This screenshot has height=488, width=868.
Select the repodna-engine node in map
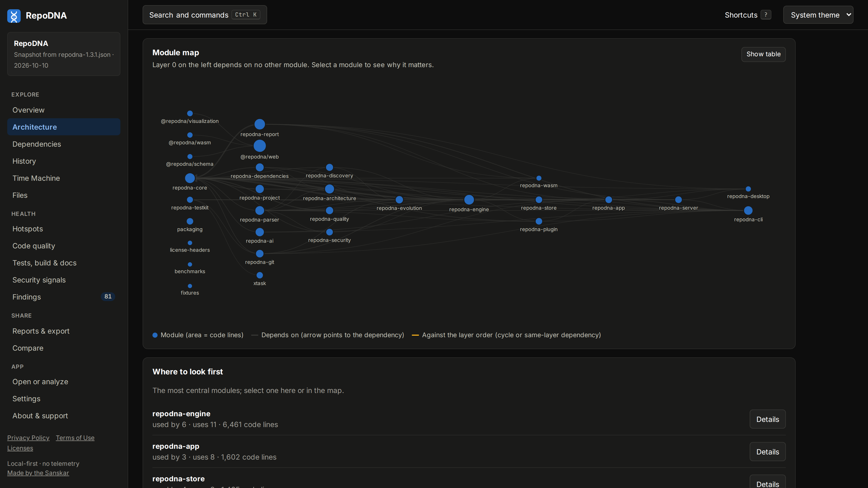(x=469, y=199)
